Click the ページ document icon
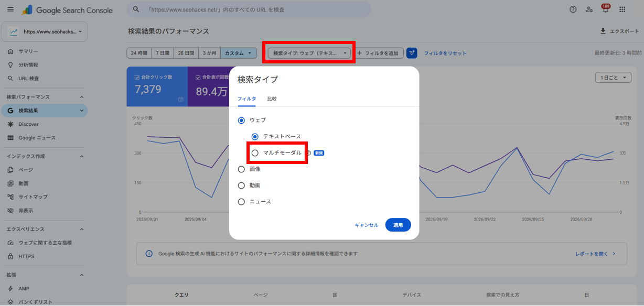This screenshot has width=644, height=306. pos(10,170)
